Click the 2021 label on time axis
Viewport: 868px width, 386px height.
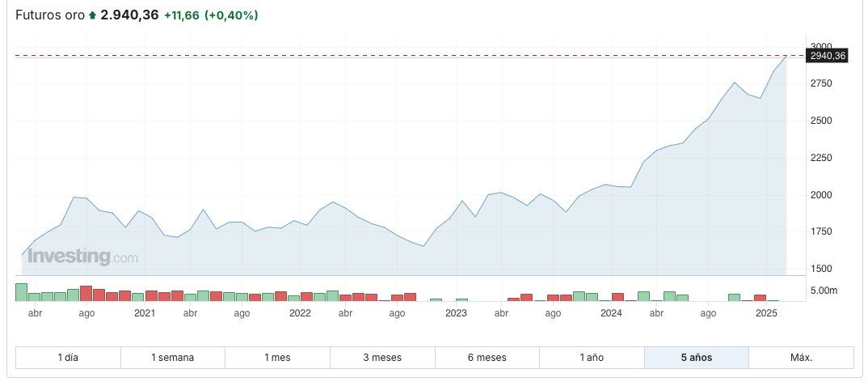click(145, 312)
